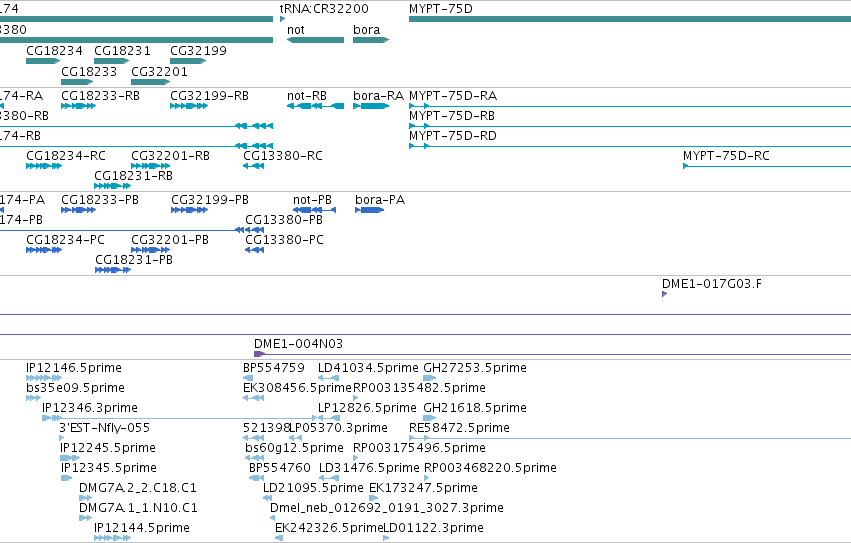851x543 pixels.
Task: Click the CG18234 gene label
Action: point(54,50)
